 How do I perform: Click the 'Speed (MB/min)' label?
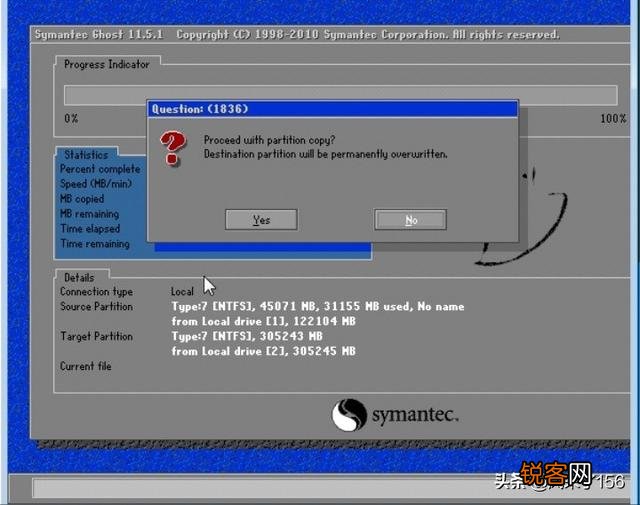96,184
